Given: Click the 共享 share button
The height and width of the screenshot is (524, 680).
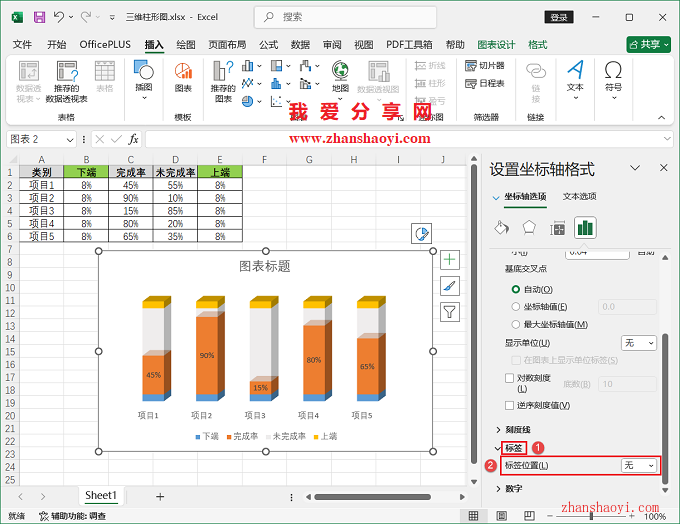Looking at the screenshot, I should tap(649, 45).
